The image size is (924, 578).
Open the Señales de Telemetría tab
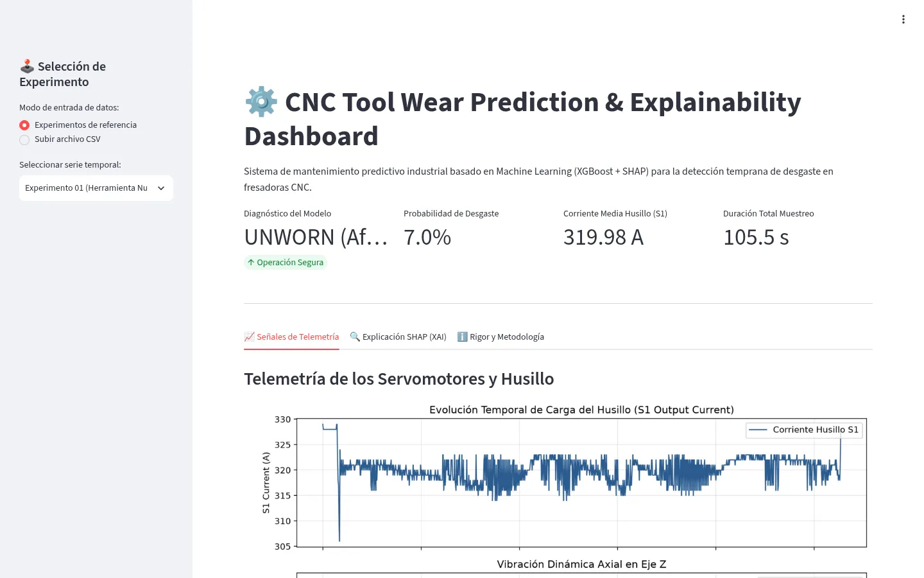coord(291,337)
